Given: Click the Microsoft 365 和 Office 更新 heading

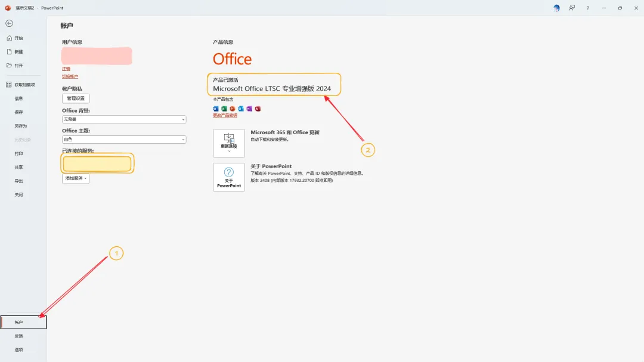Looking at the screenshot, I should [285, 132].
